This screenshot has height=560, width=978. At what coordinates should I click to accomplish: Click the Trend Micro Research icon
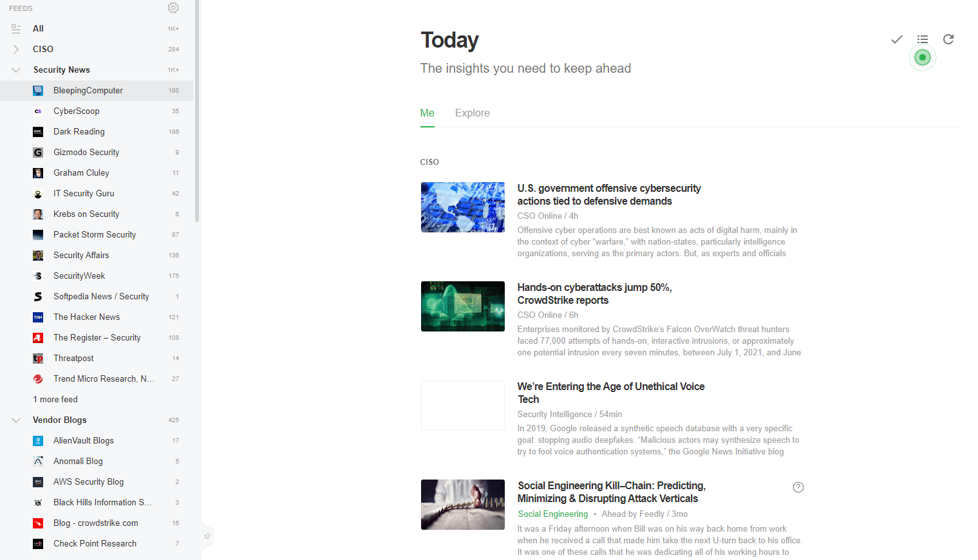[38, 379]
